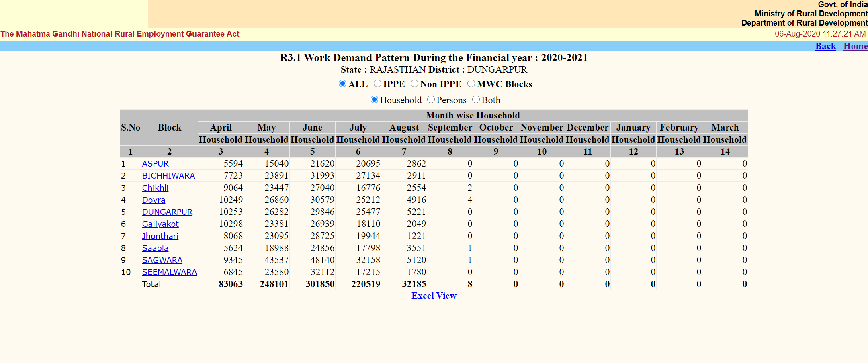The image size is (868, 363).
Task: Open the BICHHIWARA block link
Action: click(x=168, y=176)
